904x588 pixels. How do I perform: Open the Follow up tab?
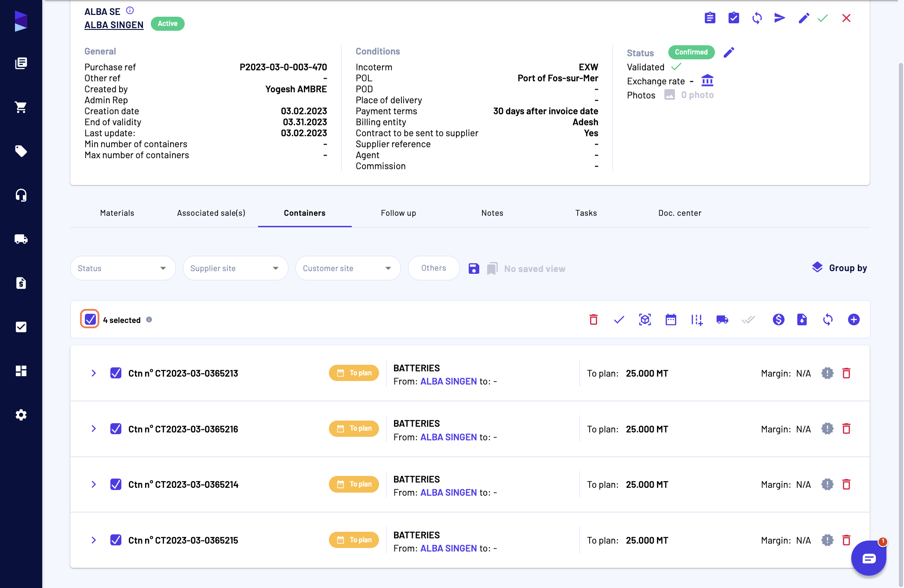[398, 213]
